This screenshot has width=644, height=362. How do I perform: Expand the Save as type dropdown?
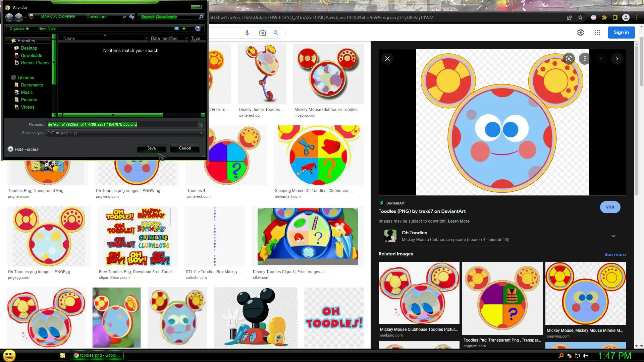[201, 133]
